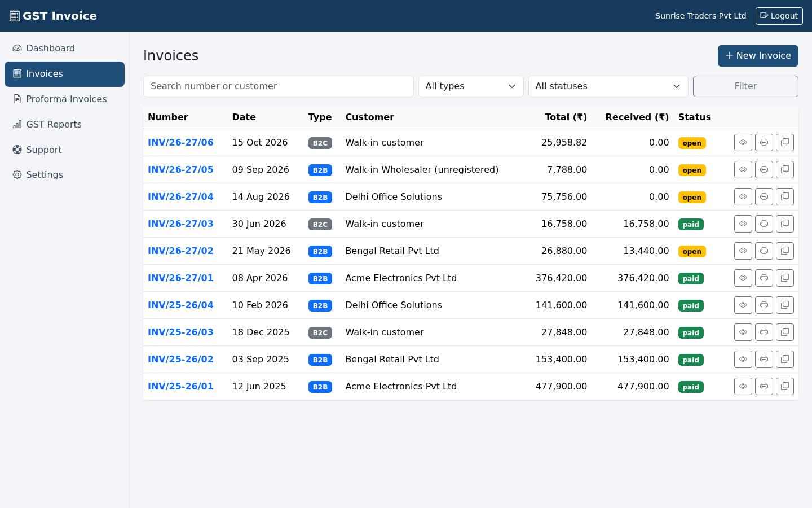Open invoice link INV/26-27/06
This screenshot has width=812, height=508.
tap(180, 143)
